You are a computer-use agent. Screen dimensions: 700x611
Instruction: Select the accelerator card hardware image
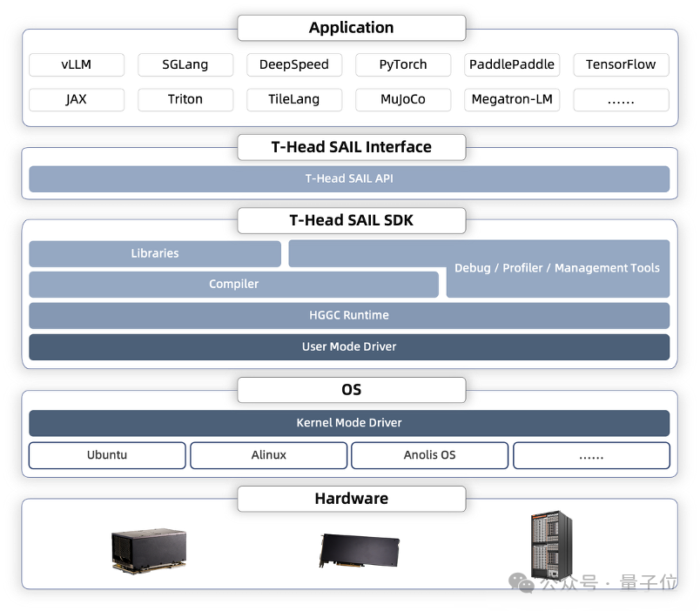(x=360, y=551)
